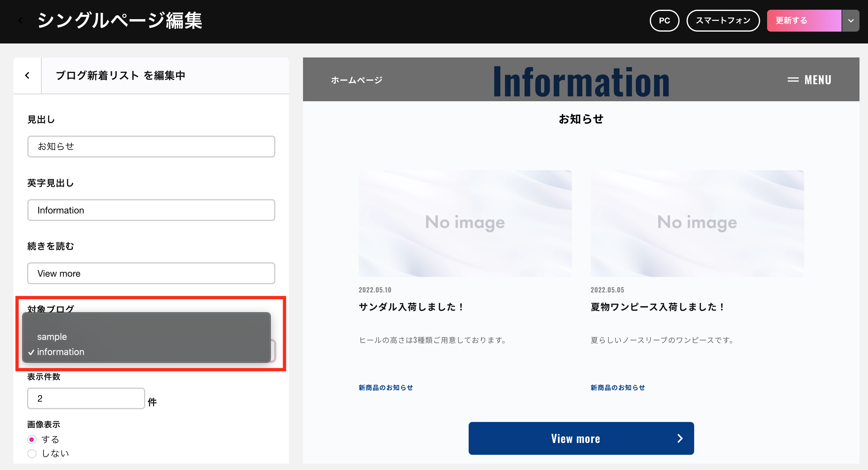Click the 見出し input containing お知らせ

click(x=151, y=146)
